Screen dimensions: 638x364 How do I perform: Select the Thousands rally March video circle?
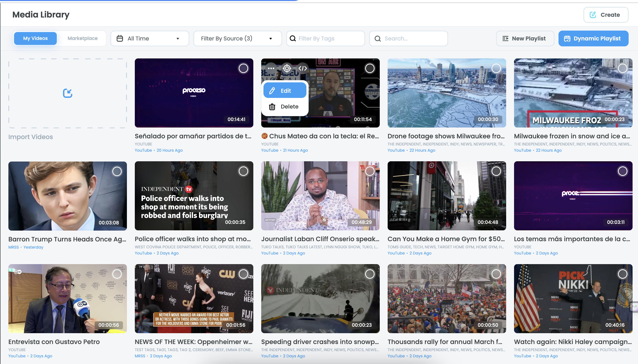pos(496,274)
